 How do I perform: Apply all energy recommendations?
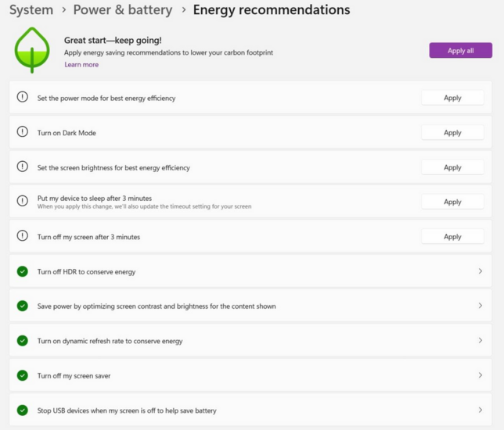(461, 50)
